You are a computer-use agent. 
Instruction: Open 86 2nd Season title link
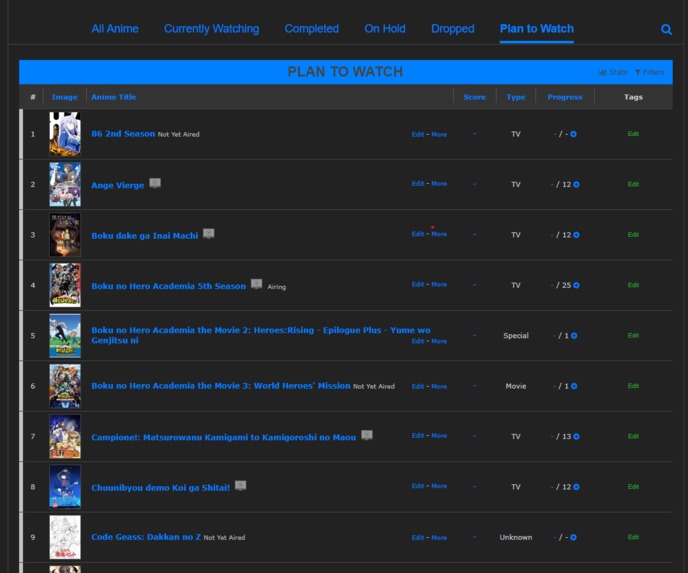click(123, 134)
